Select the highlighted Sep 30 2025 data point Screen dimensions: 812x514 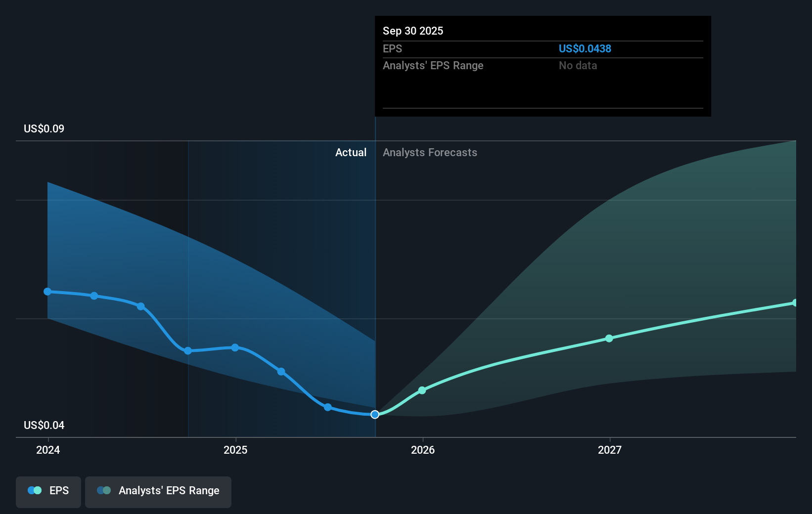[375, 414]
